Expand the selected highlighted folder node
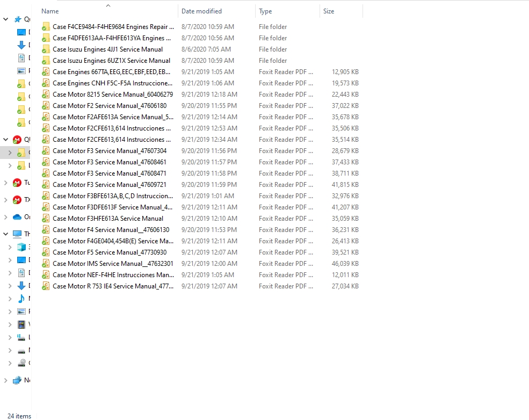Screen dimensions: 529x420 point(10,153)
